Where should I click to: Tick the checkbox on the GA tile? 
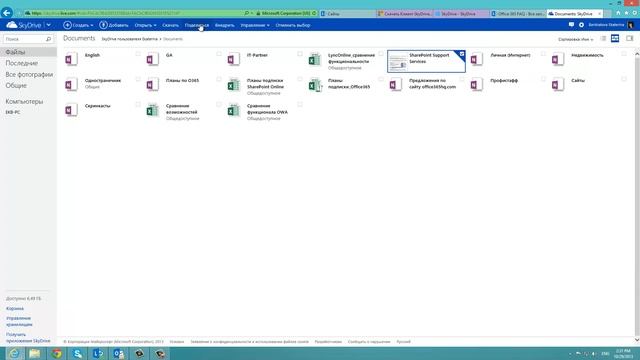tap(219, 54)
